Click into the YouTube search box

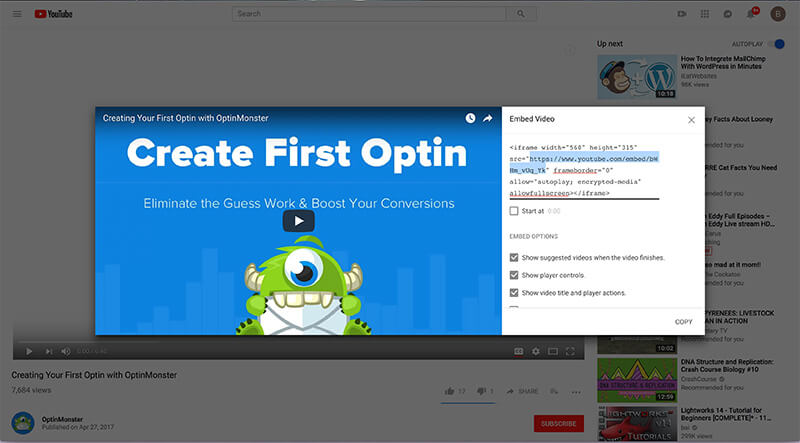pos(369,14)
